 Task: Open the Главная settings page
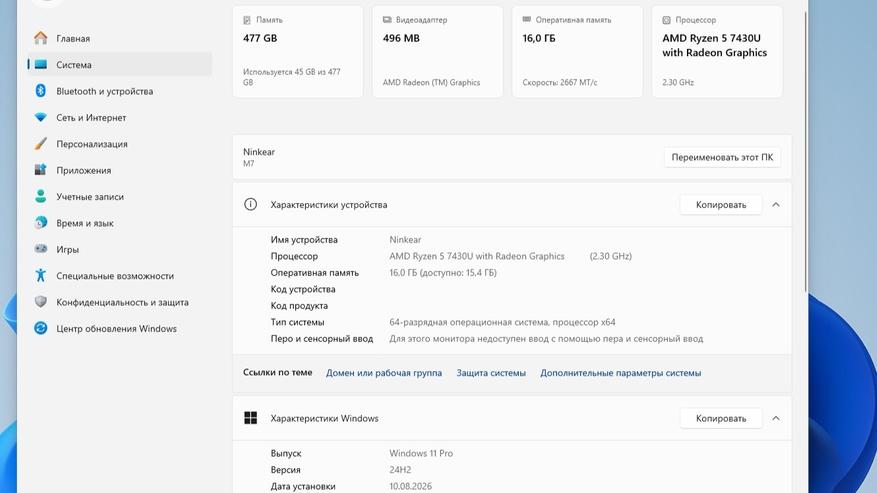[119, 38]
